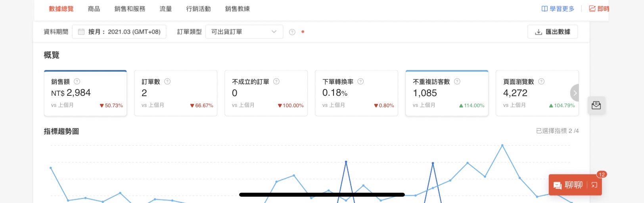Open the 學習更多 link
644x203 pixels.
coord(558,9)
